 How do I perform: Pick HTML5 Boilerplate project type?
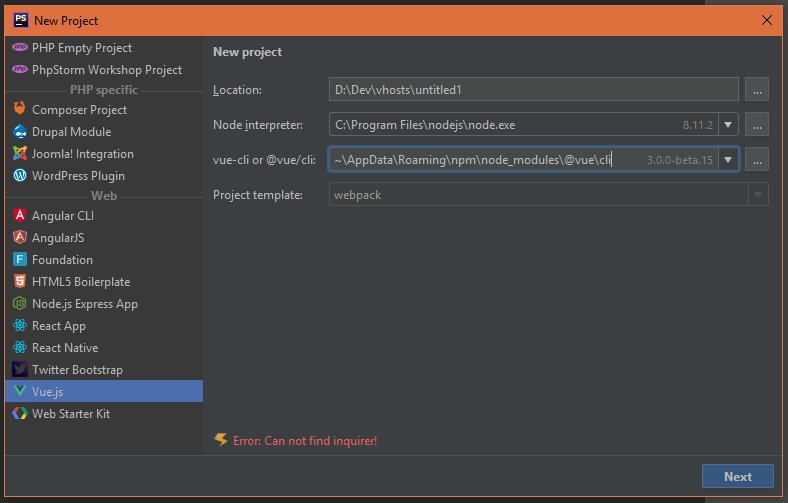pyautogui.click(x=104, y=282)
